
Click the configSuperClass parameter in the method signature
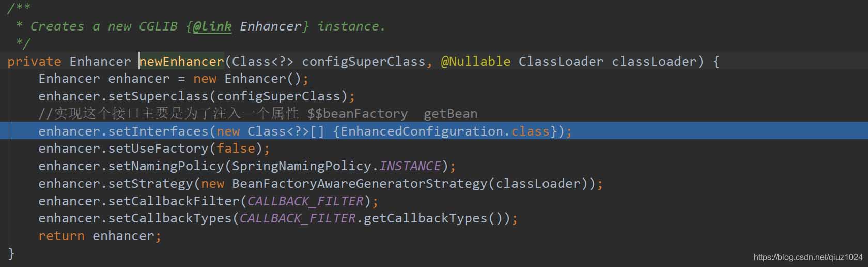point(363,62)
